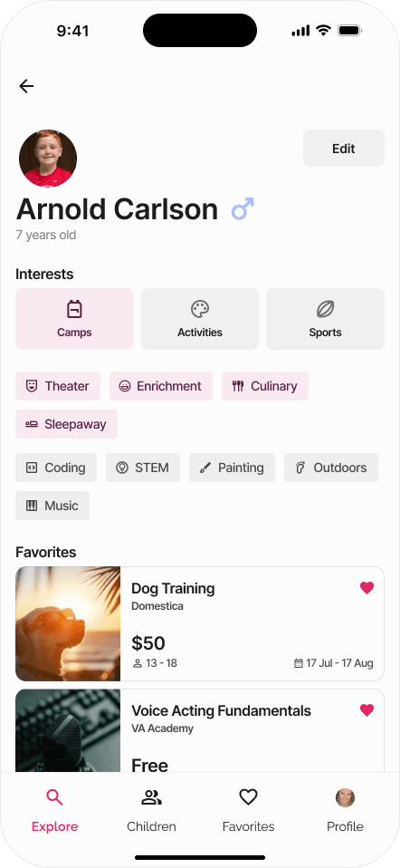
Task: Deselect the Culinary interest chip
Action: pyautogui.click(x=265, y=386)
